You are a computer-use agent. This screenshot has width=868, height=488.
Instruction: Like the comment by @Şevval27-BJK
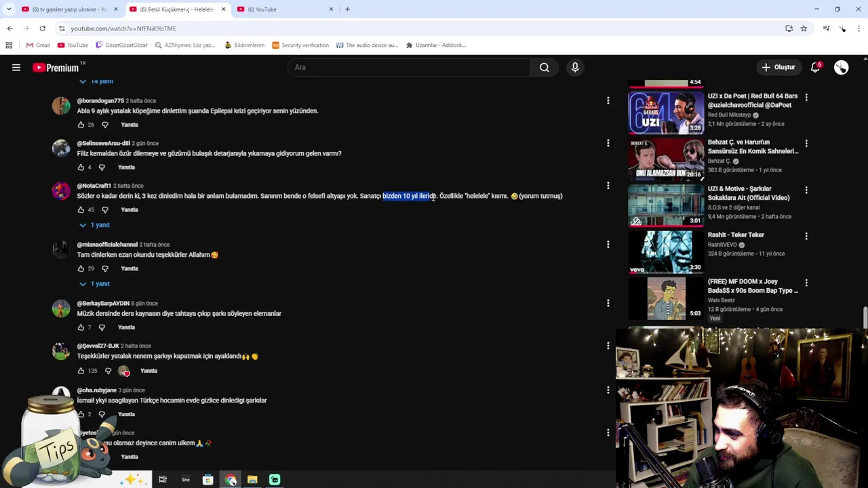coord(81,371)
